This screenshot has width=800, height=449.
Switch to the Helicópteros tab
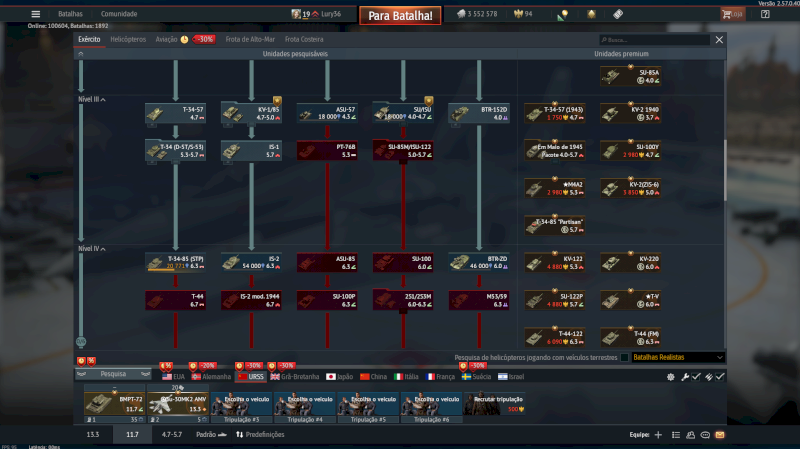(128, 39)
